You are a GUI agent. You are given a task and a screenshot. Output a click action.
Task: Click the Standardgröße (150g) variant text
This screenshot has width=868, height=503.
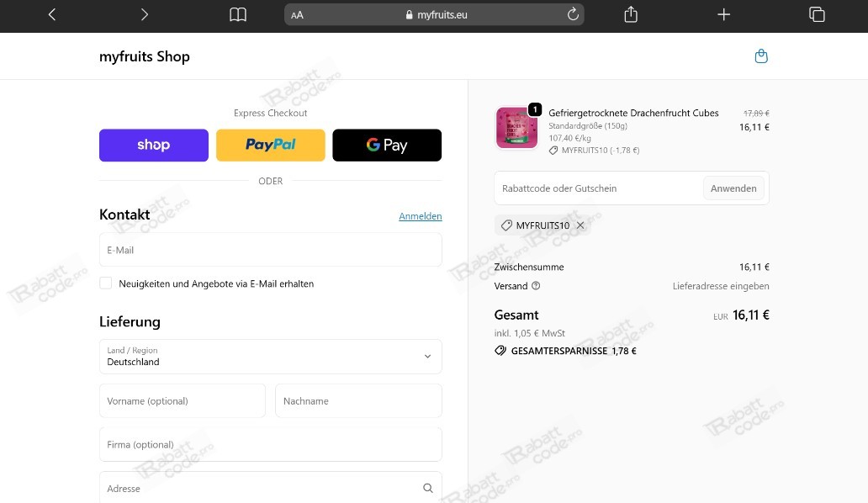(588, 125)
